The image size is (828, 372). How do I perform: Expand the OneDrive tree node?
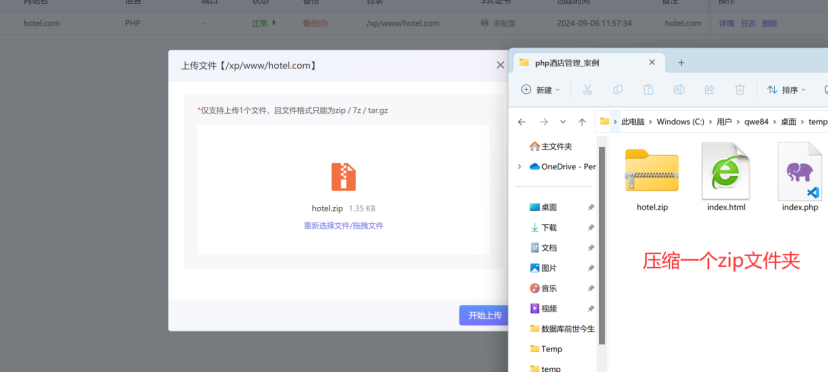pos(520,166)
